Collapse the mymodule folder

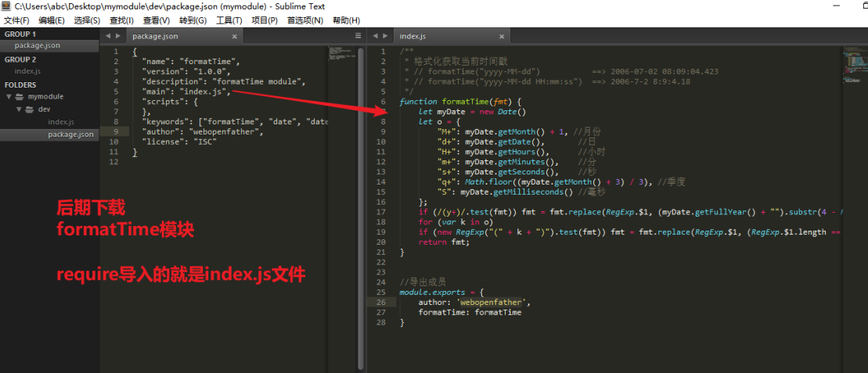pyautogui.click(x=9, y=96)
